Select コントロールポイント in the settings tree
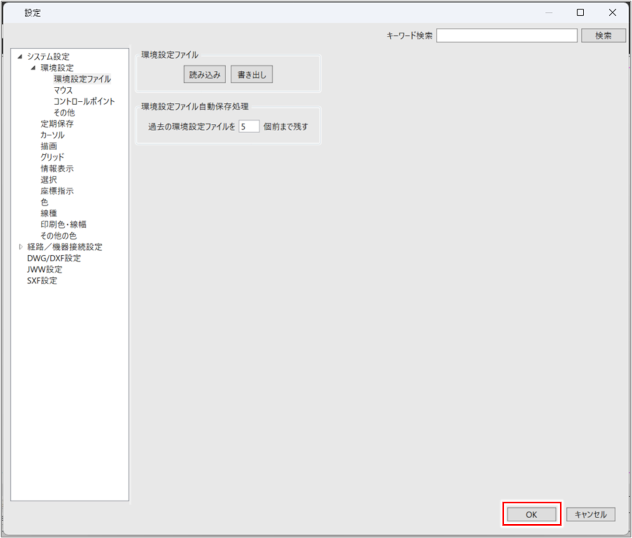 (x=84, y=101)
